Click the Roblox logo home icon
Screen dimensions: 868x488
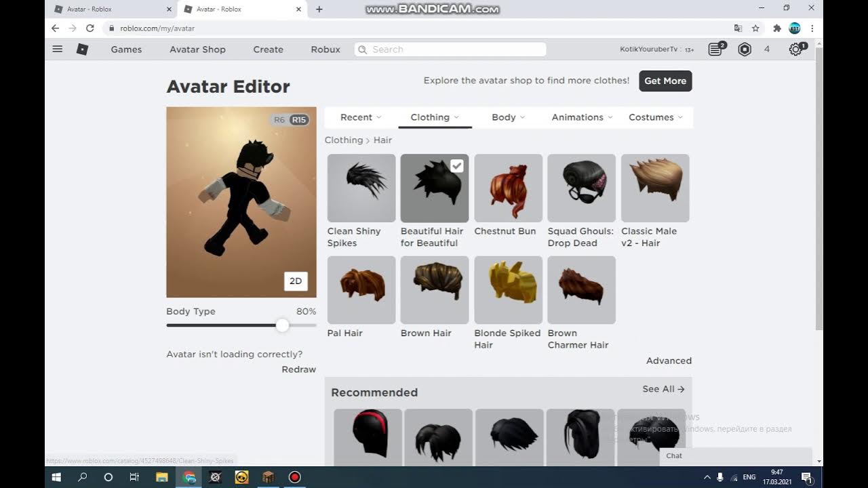(x=82, y=49)
